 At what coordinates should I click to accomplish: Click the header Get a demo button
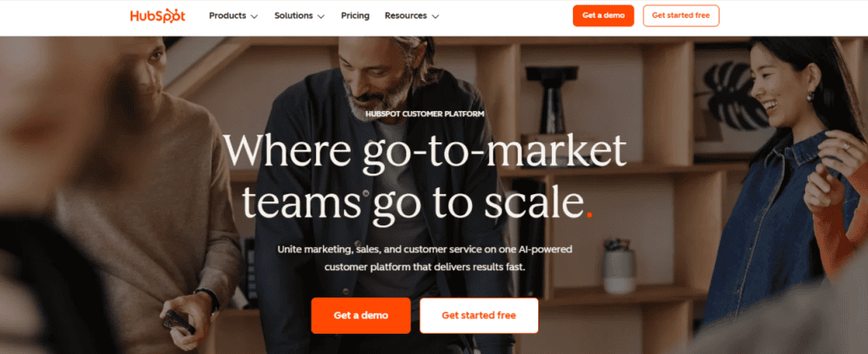pyautogui.click(x=604, y=15)
